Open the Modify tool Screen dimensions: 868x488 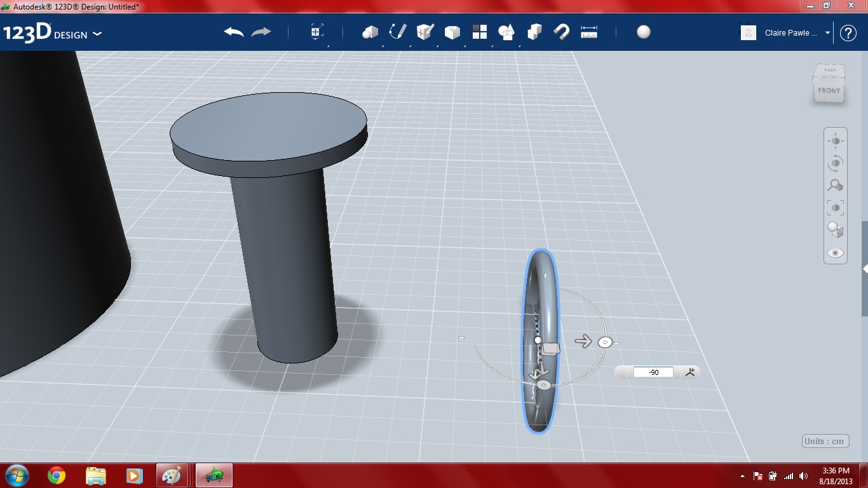tap(452, 32)
